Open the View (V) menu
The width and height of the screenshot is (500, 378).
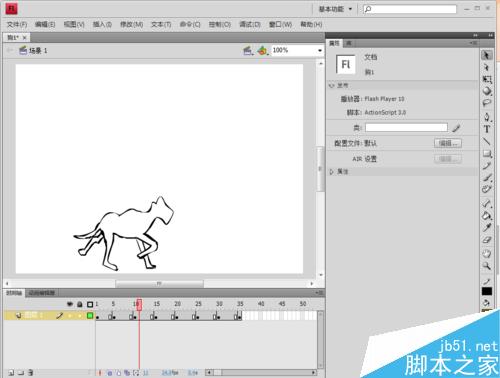coord(74,24)
